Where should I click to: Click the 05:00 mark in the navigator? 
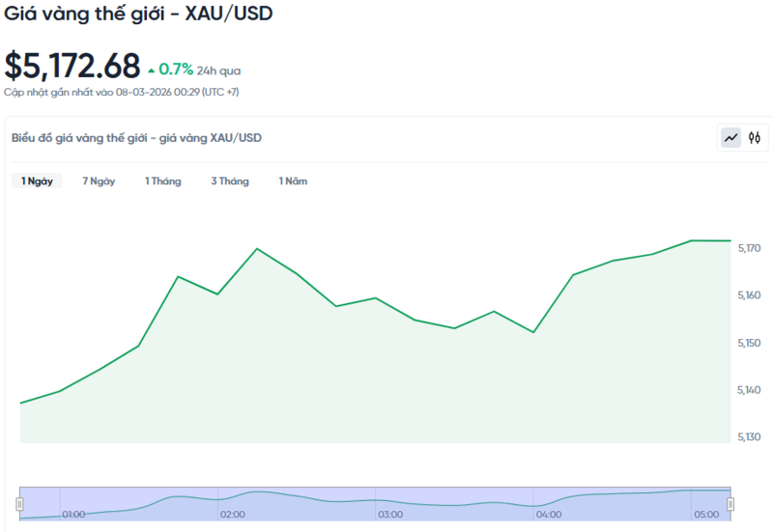coord(708,515)
